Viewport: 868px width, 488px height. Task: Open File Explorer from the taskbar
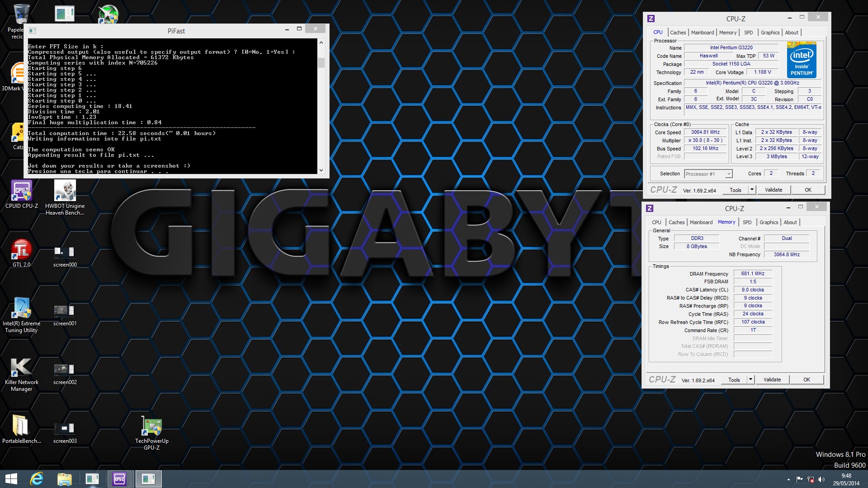[x=64, y=479]
